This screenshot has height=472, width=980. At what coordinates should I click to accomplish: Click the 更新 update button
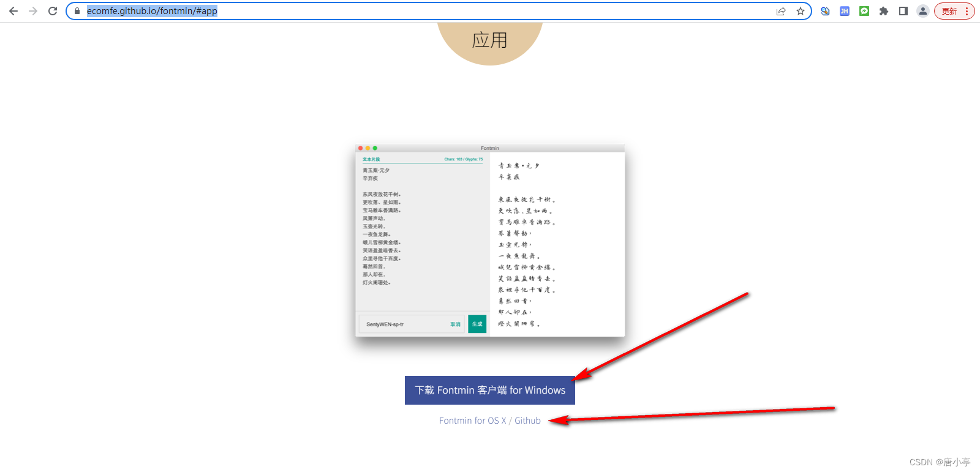coord(949,11)
